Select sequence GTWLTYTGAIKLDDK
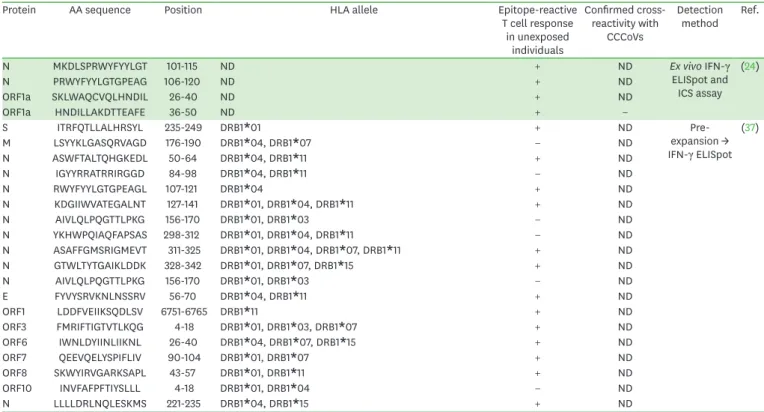Viewport: 764px width, 412px height. coord(100,266)
